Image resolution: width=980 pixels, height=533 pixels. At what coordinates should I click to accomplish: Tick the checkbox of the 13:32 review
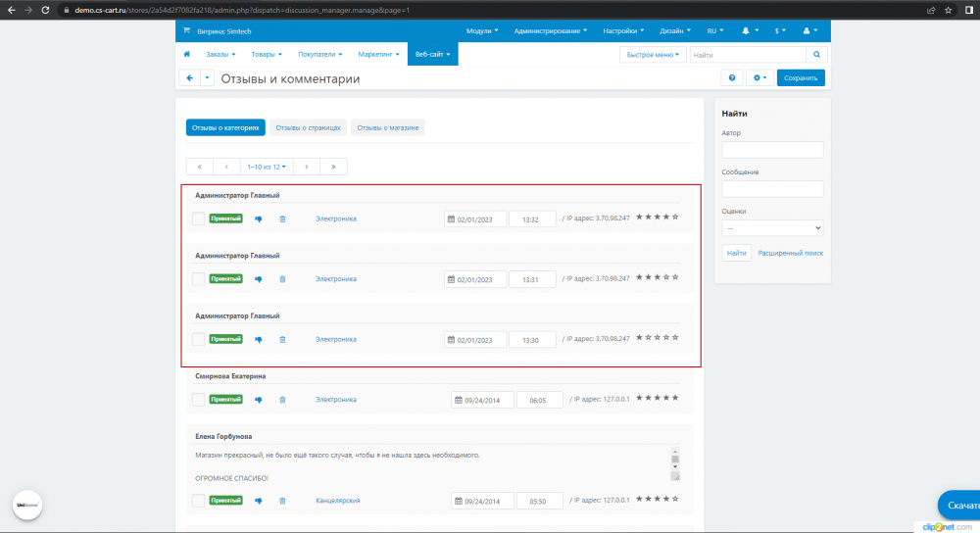coord(198,218)
